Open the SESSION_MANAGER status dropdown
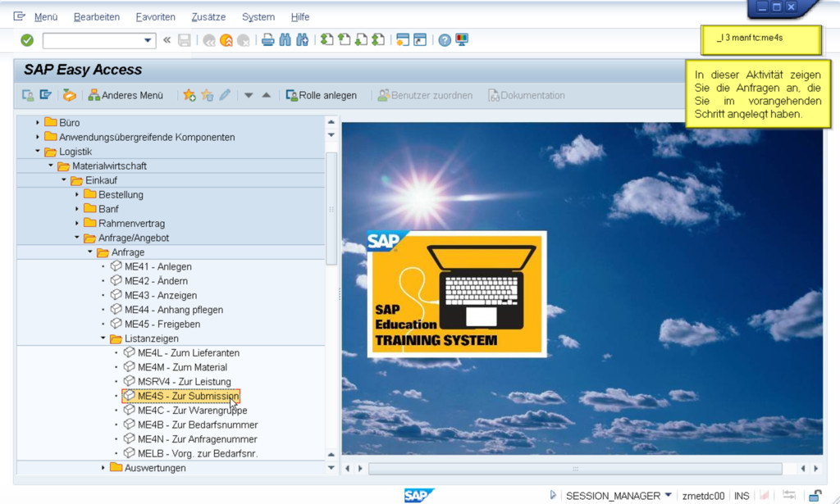The height and width of the screenshot is (504, 840). click(x=668, y=496)
